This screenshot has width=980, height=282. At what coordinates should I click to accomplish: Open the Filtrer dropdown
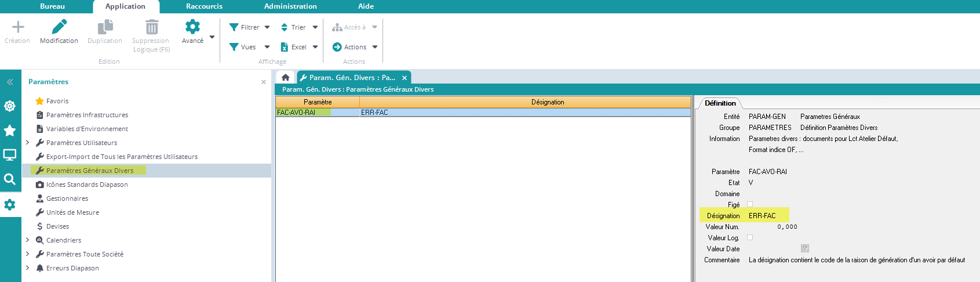click(250, 27)
